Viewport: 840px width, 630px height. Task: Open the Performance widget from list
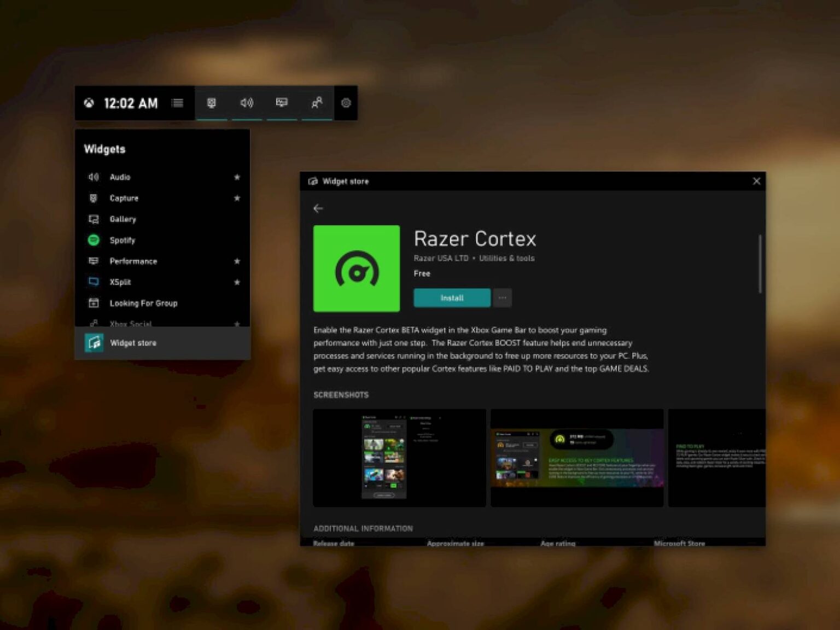(x=162, y=261)
